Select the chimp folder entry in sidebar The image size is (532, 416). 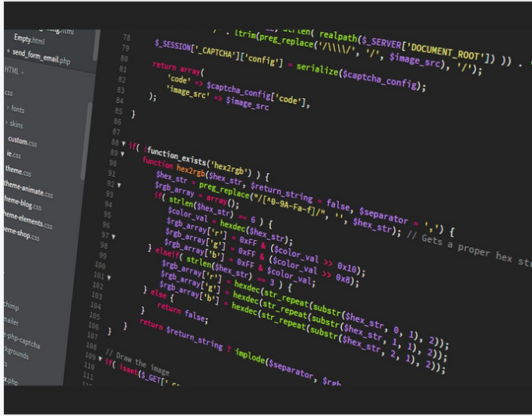pos(11,305)
